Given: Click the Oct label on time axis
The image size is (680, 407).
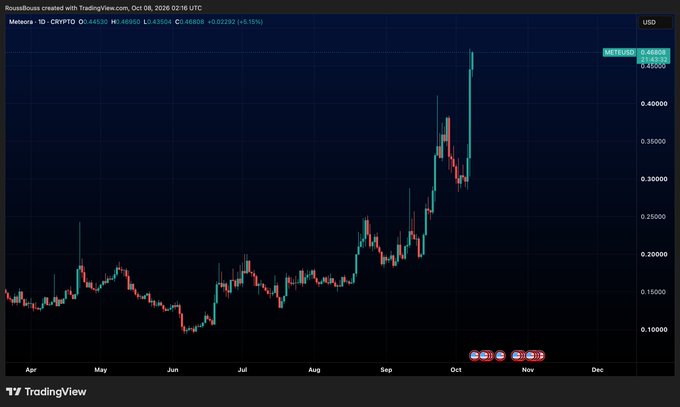Looking at the screenshot, I should pyautogui.click(x=456, y=370).
